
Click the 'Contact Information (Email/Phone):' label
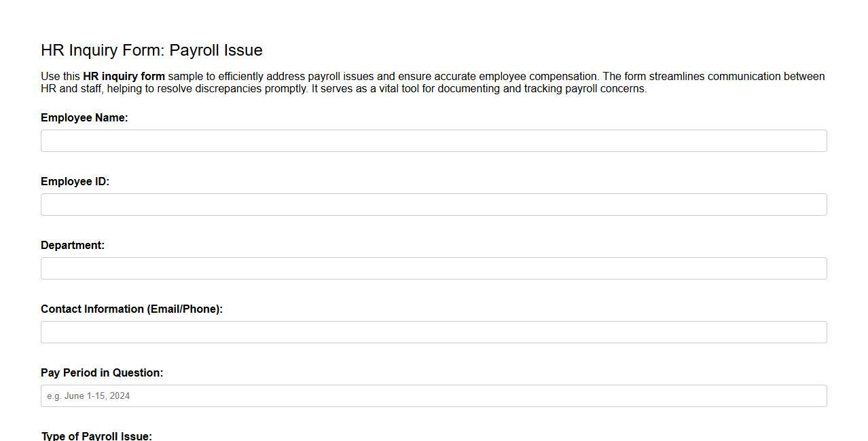132,309
